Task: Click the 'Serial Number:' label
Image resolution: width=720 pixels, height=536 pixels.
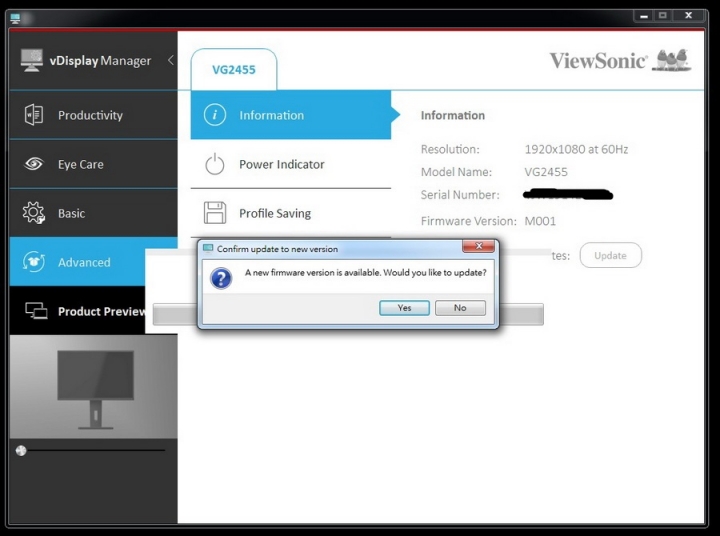Action: pyautogui.click(x=460, y=195)
